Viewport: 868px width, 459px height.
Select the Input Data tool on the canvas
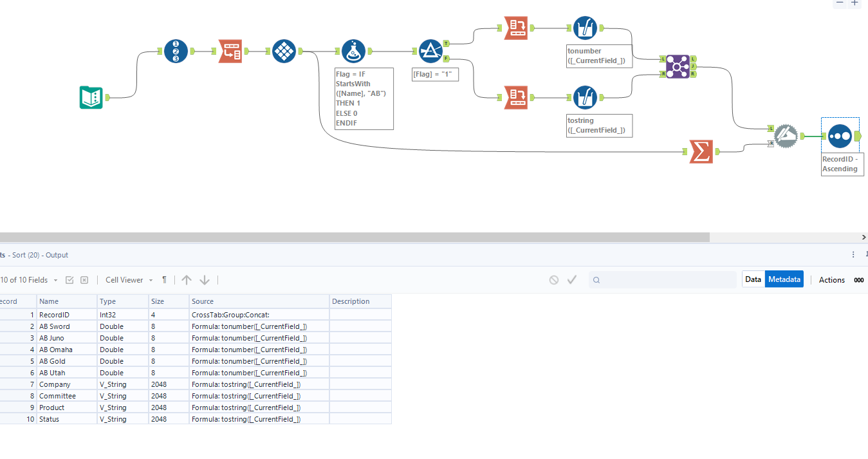point(91,98)
